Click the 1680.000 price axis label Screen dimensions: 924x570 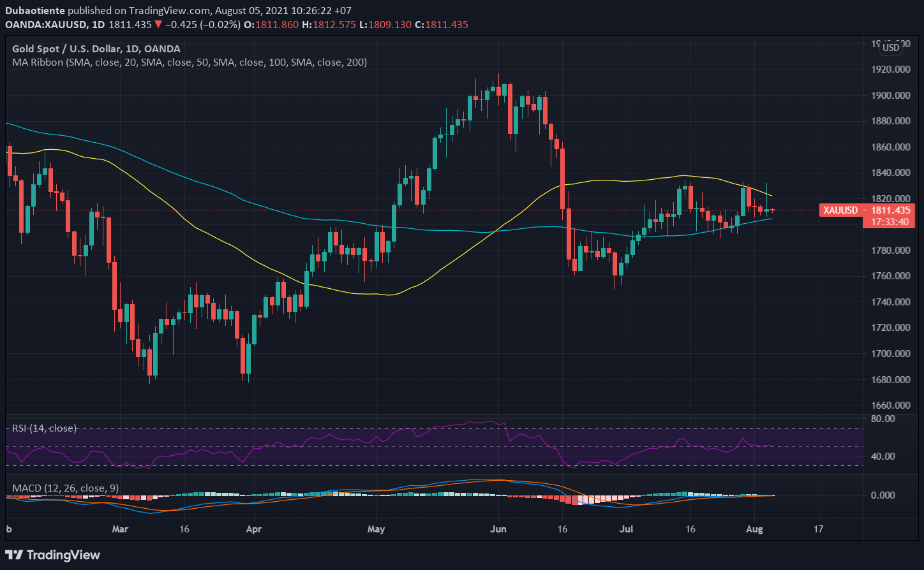[x=890, y=379]
